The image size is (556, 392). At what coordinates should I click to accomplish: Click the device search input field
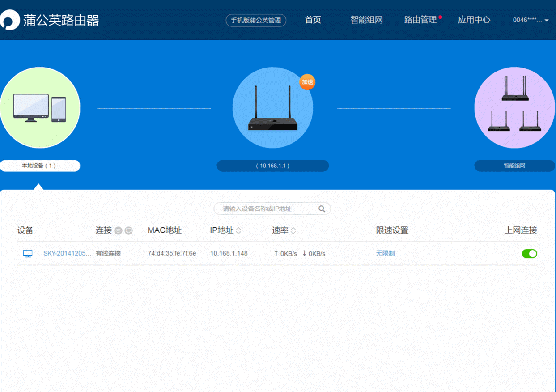pos(264,209)
